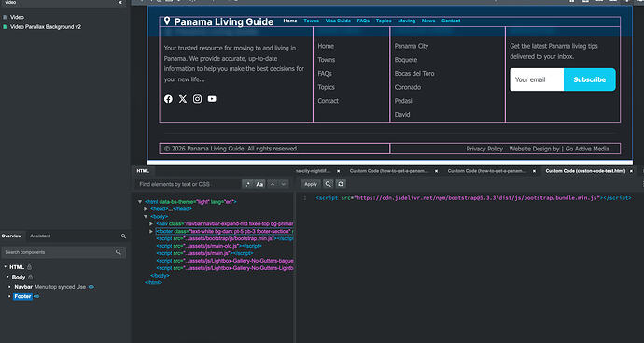Click the Visa Guide link in the preview navbar
Image resolution: width=644 pixels, height=343 pixels.
338,21
